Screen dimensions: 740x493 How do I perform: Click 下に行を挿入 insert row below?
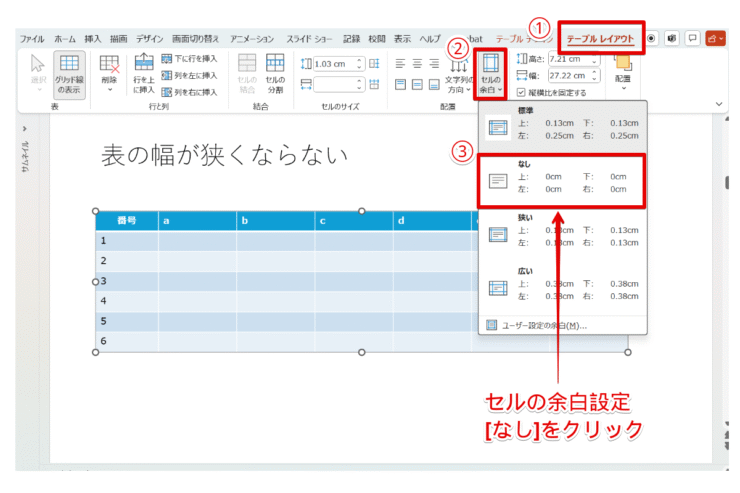(x=189, y=58)
